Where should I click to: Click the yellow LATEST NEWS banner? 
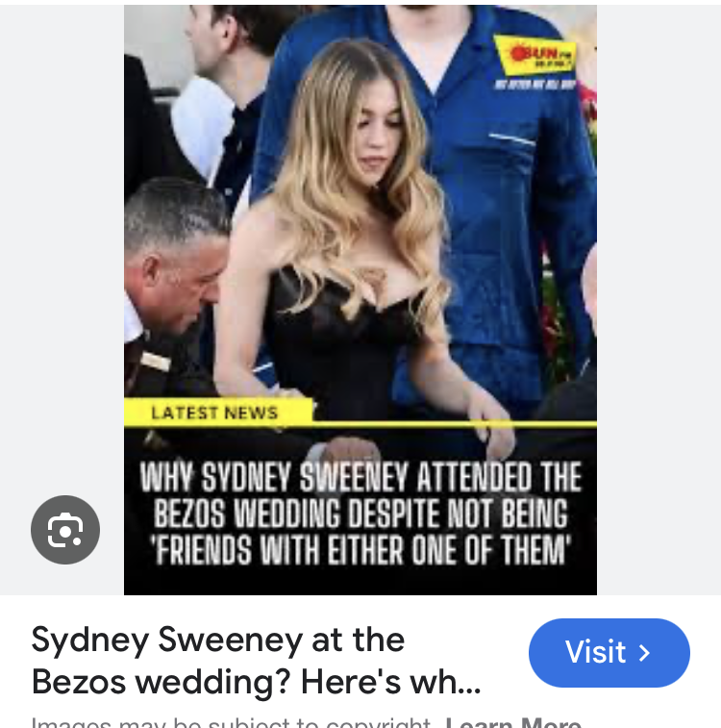(218, 413)
